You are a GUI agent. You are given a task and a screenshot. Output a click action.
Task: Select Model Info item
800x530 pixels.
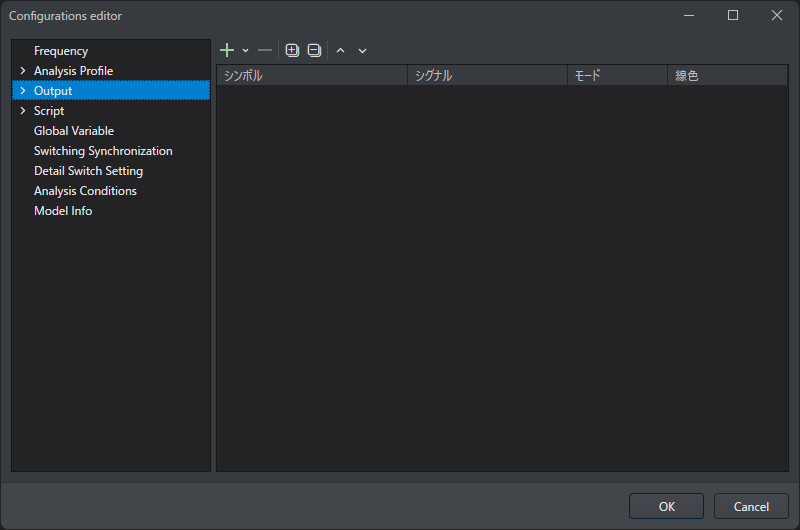click(x=63, y=211)
